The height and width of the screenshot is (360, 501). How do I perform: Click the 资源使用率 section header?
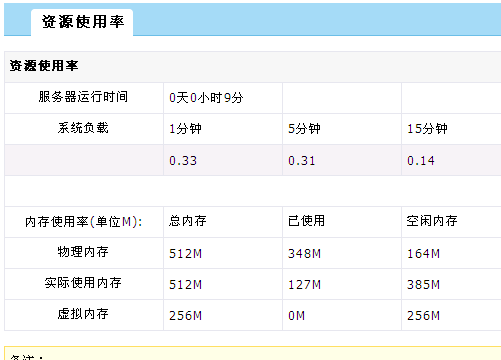tap(44, 66)
